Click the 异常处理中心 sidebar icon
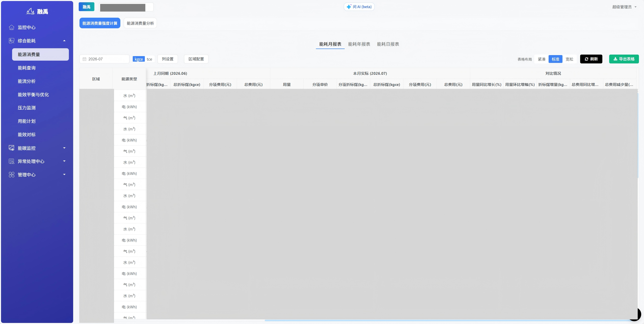This screenshot has height=324, width=644. [12, 161]
